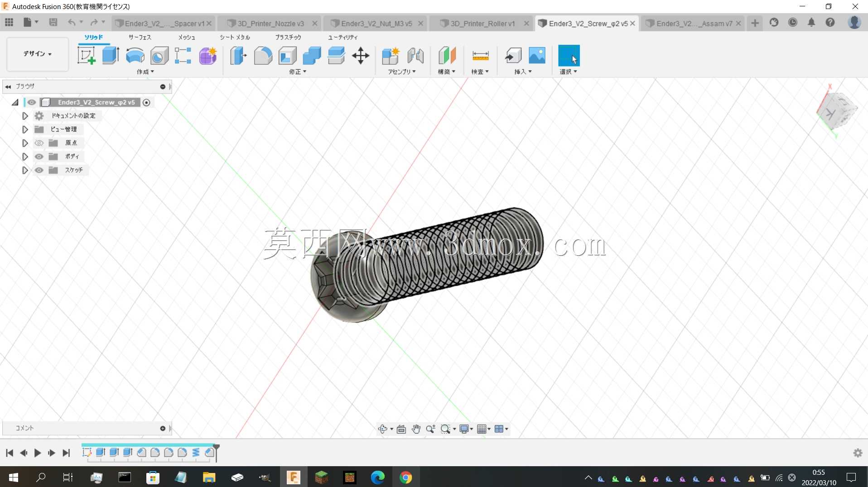The height and width of the screenshot is (487, 868).
Task: Select the Shell tool
Action: pos(288,56)
